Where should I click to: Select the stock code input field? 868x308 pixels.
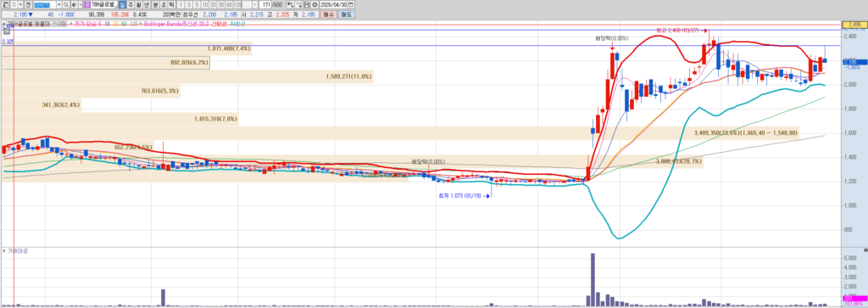click(45, 4)
